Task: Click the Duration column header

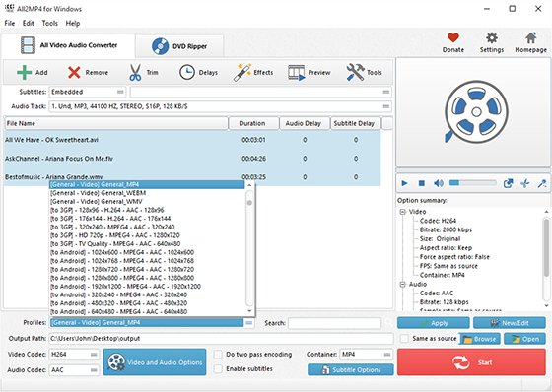Action: point(253,123)
